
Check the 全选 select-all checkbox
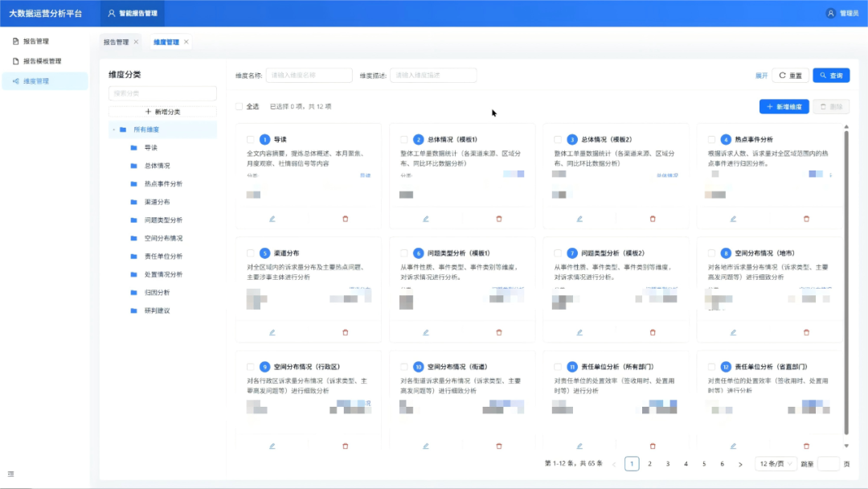pyautogui.click(x=237, y=105)
